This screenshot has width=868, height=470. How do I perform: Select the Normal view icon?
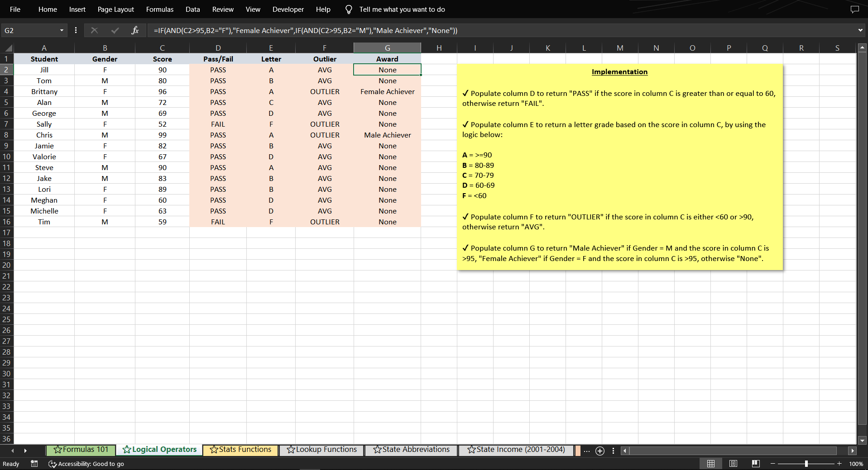[x=710, y=463]
